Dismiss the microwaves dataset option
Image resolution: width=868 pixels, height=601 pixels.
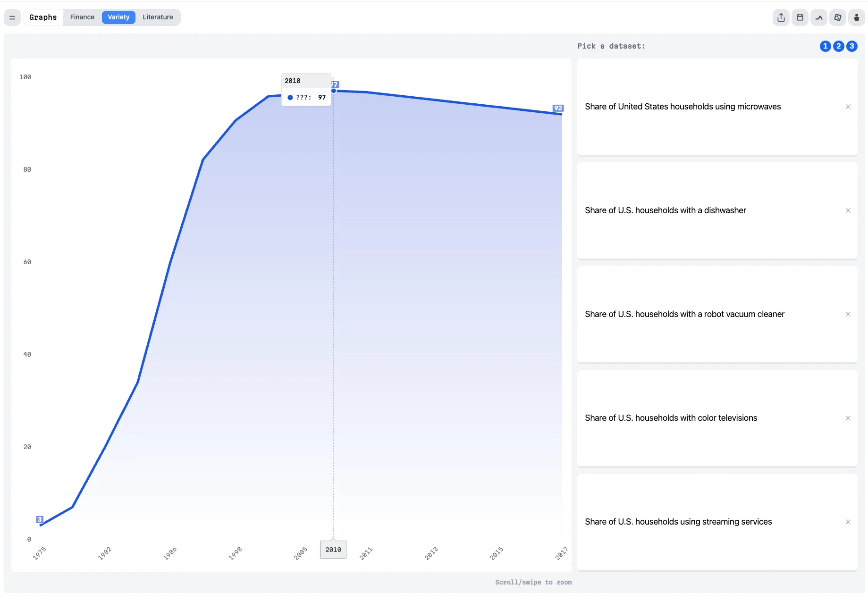pos(848,107)
